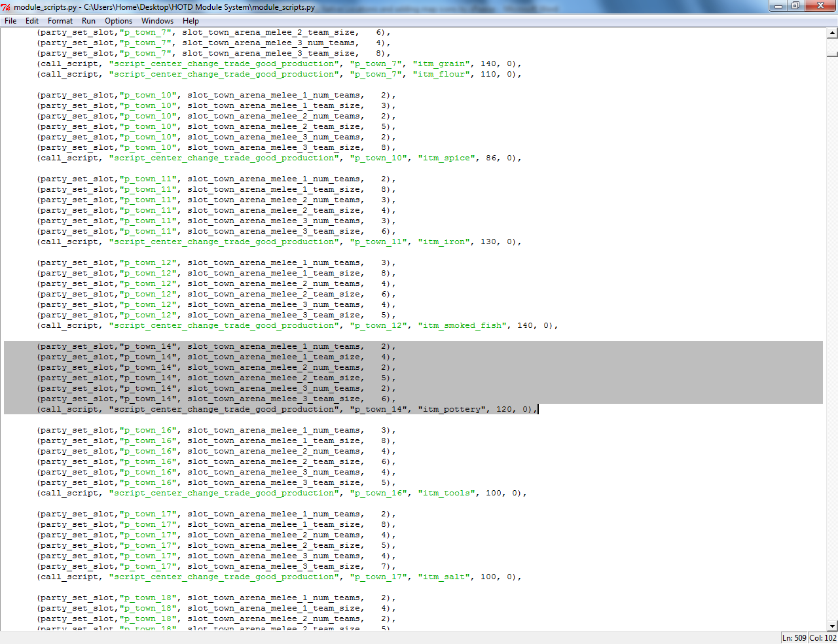Minimize the module_scripts.py window
Image resolution: width=838 pixels, height=644 pixels.
[778, 6]
